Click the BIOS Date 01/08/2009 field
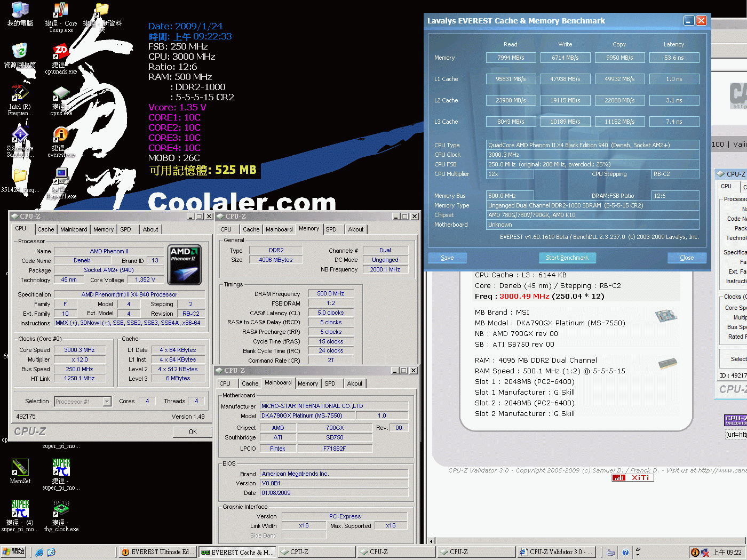 334,493
